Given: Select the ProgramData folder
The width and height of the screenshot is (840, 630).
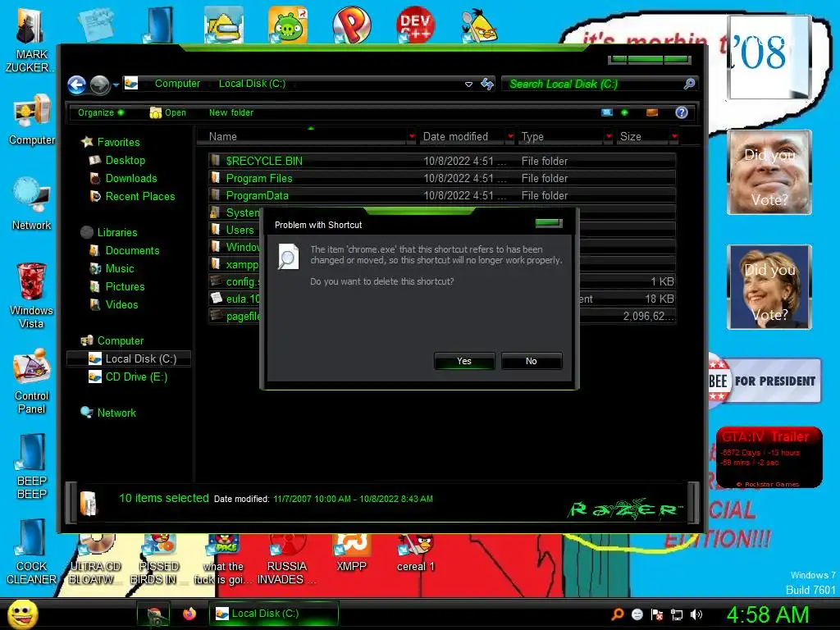Looking at the screenshot, I should pos(441,195).
